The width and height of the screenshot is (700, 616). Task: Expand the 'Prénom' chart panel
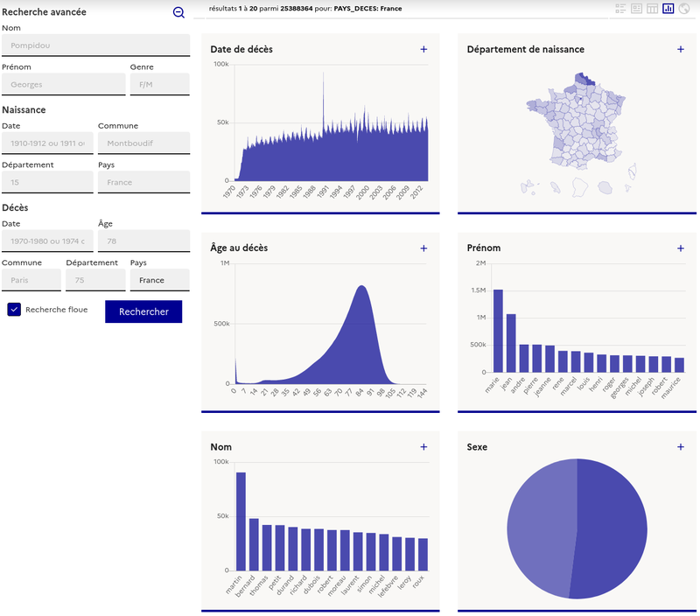click(680, 248)
